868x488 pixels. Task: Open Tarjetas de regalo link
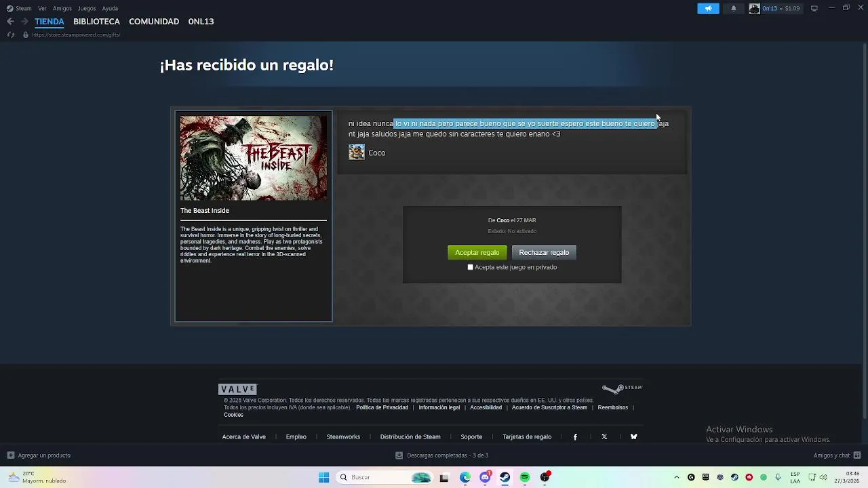coord(527,437)
